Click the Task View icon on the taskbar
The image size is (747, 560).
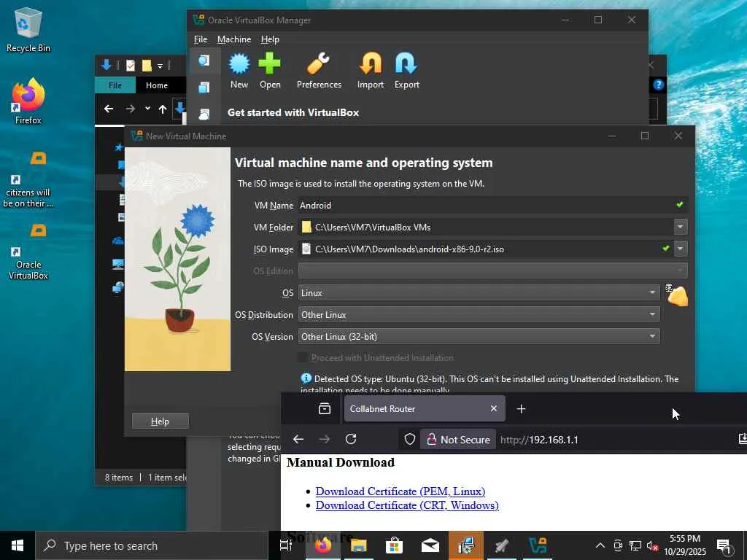[285, 545]
